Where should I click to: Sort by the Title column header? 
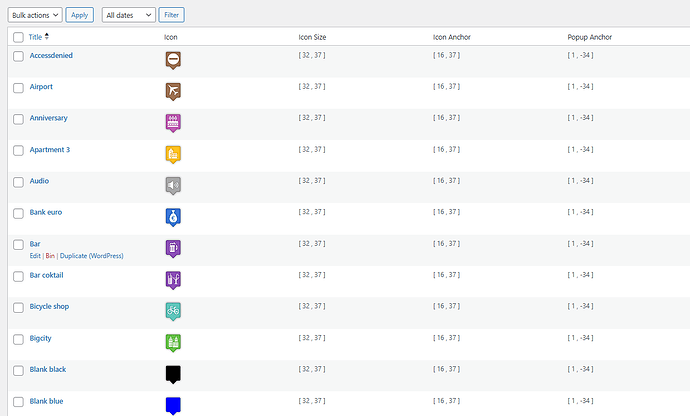(x=37, y=37)
